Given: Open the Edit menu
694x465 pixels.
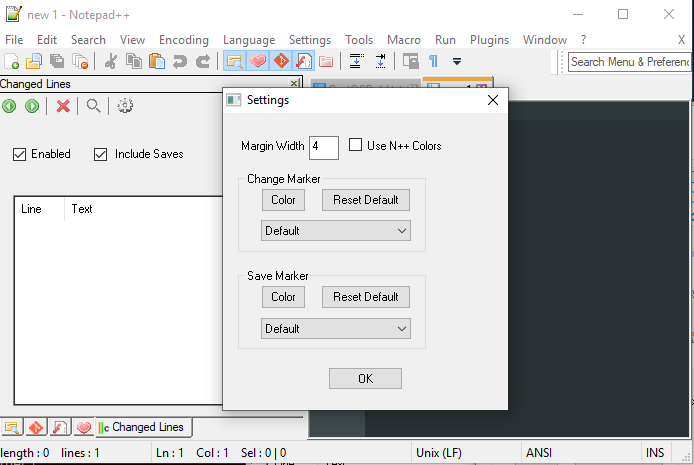Looking at the screenshot, I should tap(47, 40).
